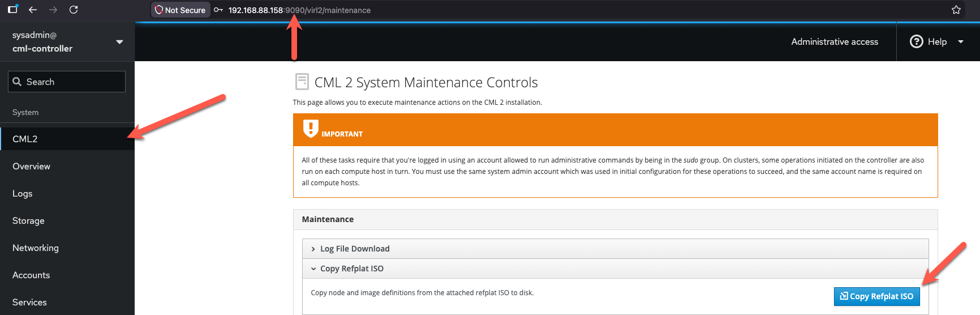The width and height of the screenshot is (980, 315).
Task: Click the browser forward arrow
Action: (x=53, y=10)
